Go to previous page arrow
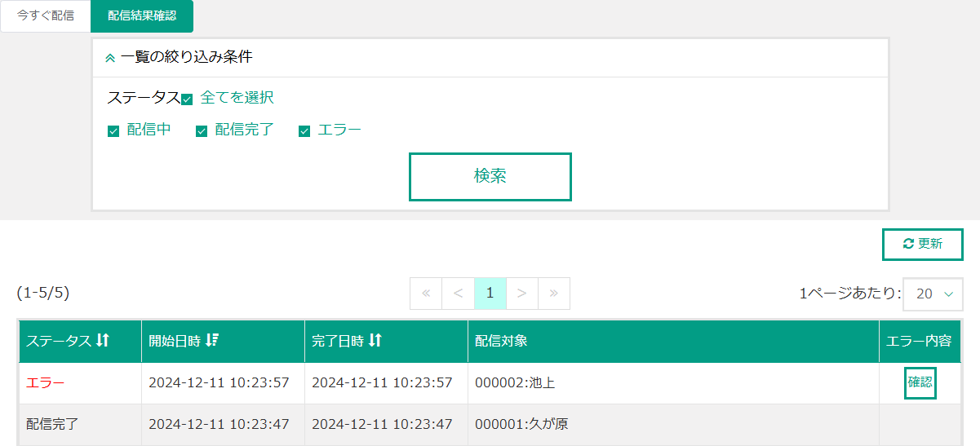The image size is (980, 446). point(458,294)
